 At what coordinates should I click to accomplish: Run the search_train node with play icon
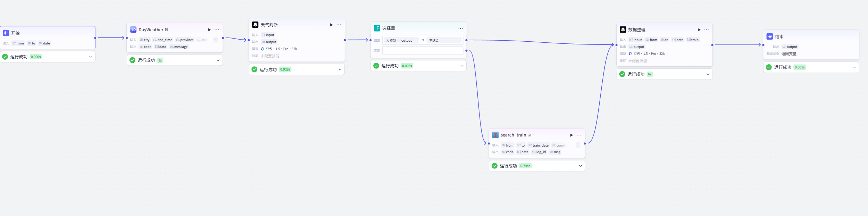tap(571, 135)
